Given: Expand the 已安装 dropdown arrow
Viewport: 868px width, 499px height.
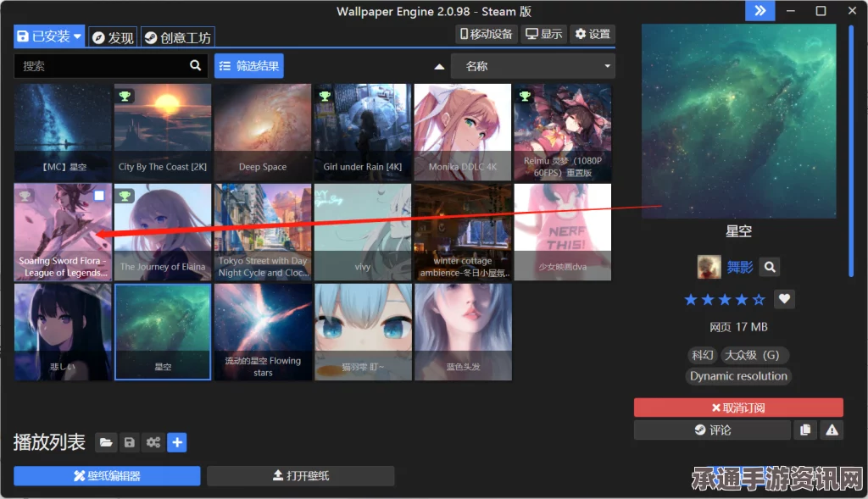Looking at the screenshot, I should pos(77,36).
